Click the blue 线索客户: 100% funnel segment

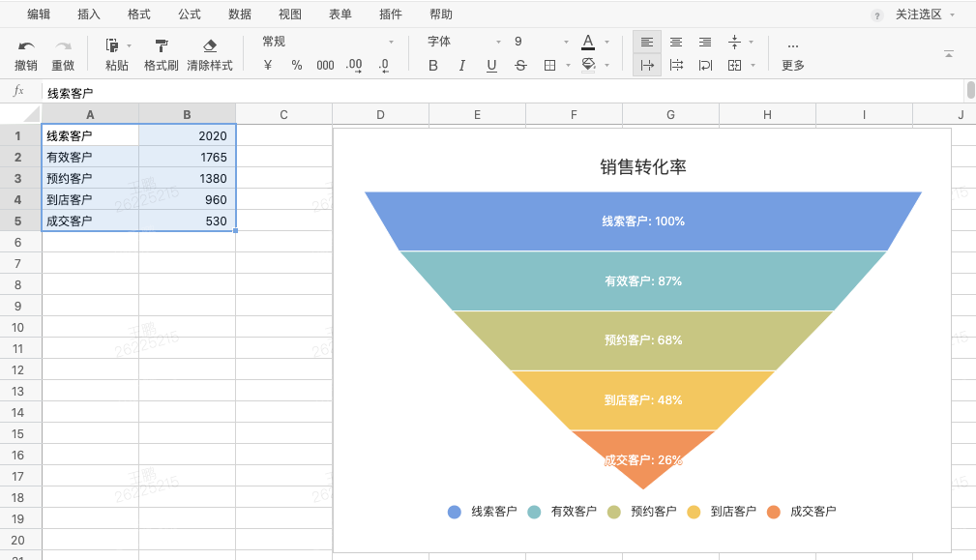[x=643, y=221]
